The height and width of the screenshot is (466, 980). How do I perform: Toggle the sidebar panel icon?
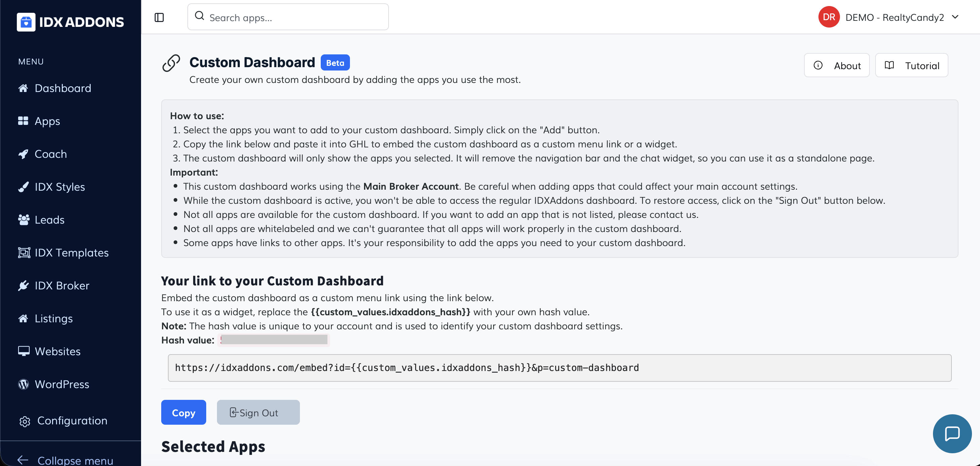point(159,17)
